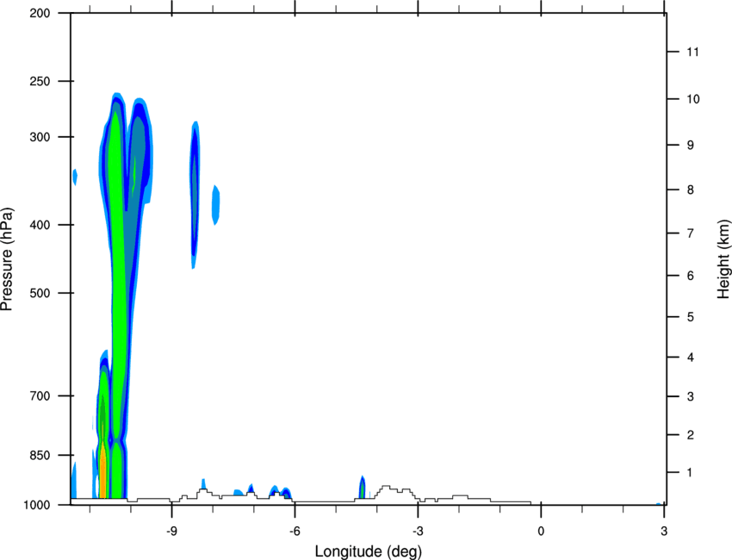Pick the 1 km height label

(x=690, y=473)
